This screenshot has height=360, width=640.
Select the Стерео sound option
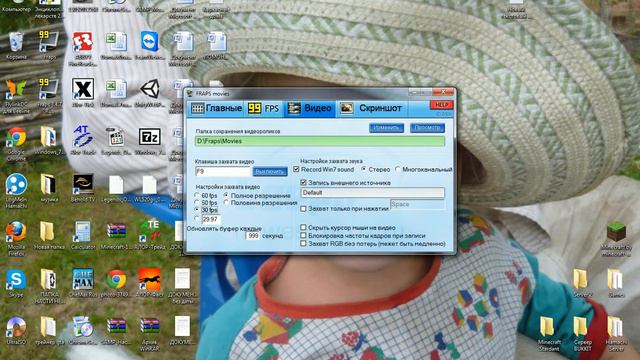coord(363,169)
